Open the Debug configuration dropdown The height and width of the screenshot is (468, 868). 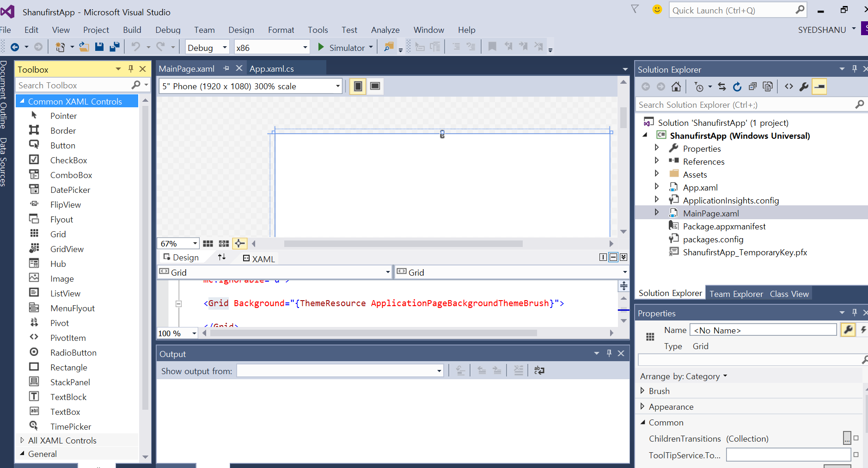point(225,47)
